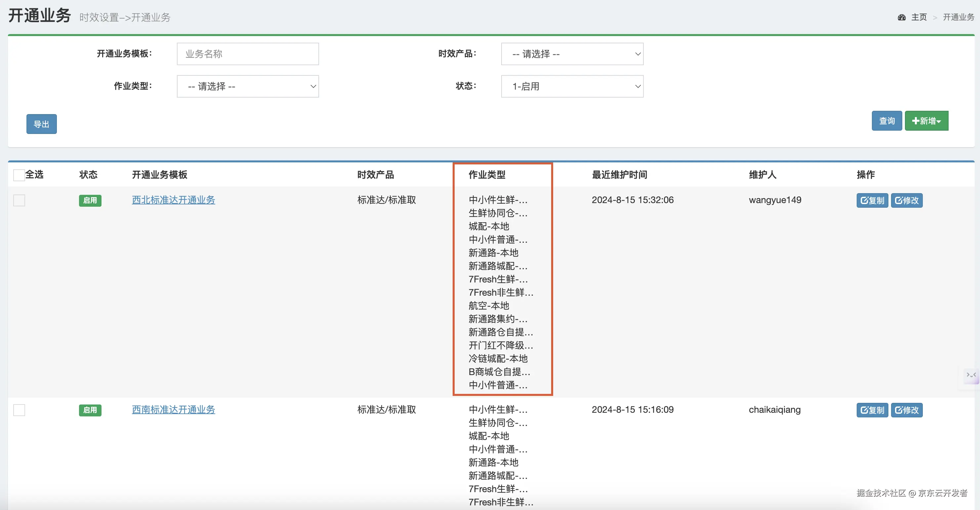Image resolution: width=980 pixels, height=510 pixels.
Task: Open the 西北标准达开通业务 link
Action: [x=174, y=200]
